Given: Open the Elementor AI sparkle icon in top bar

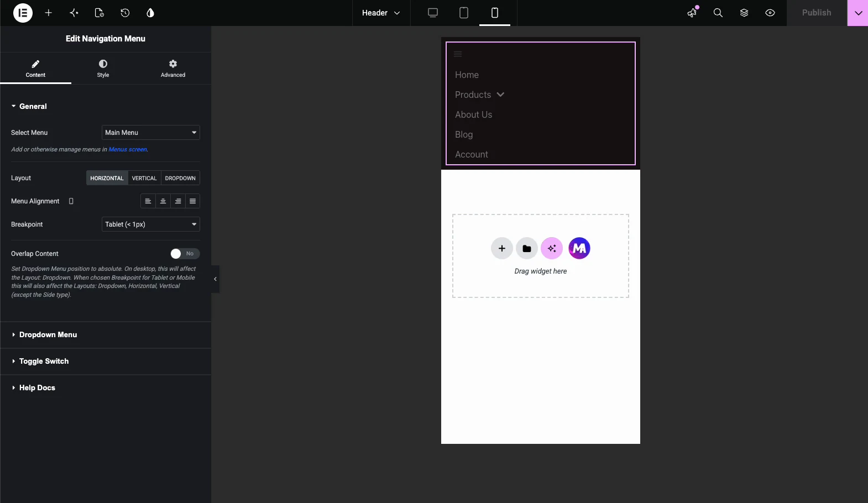Looking at the screenshot, I should point(74,13).
